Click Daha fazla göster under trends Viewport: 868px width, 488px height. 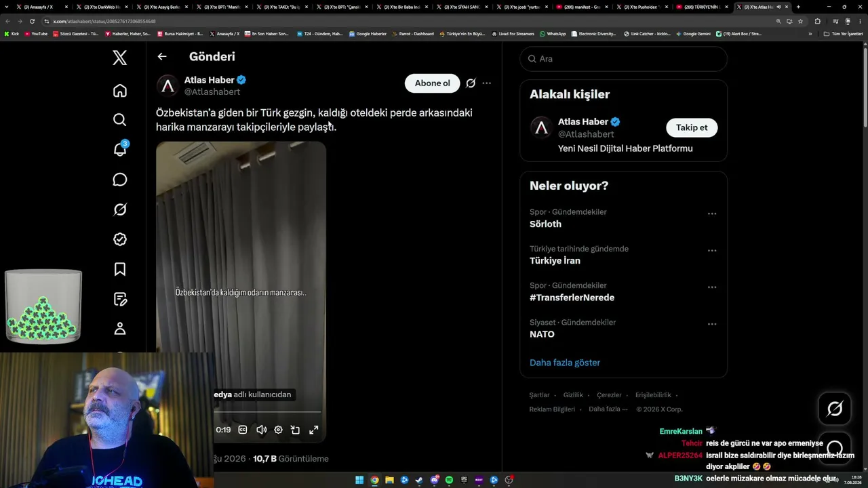click(565, 363)
